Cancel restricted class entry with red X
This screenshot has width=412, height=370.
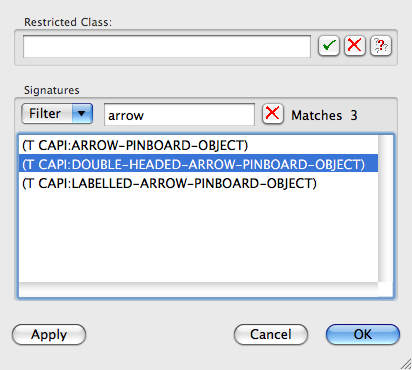(x=355, y=46)
